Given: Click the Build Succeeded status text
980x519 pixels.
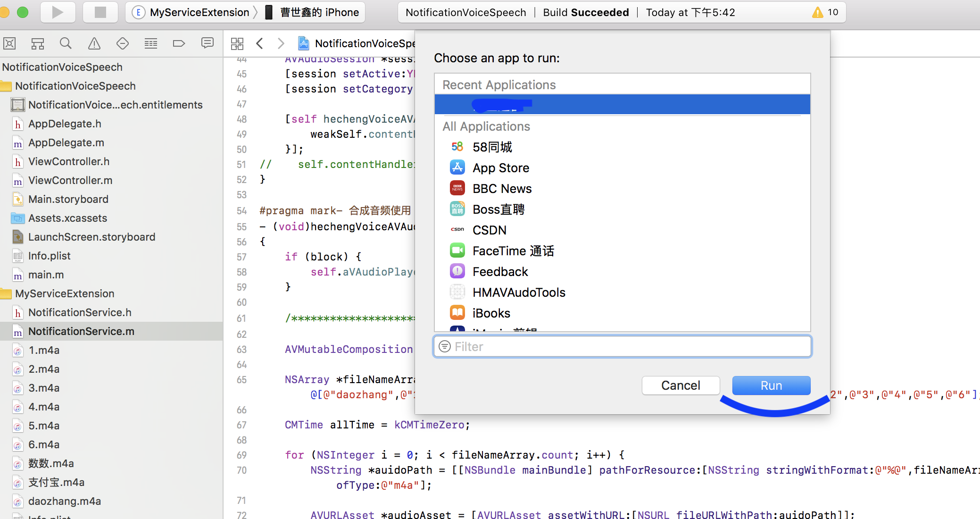Looking at the screenshot, I should click(586, 12).
